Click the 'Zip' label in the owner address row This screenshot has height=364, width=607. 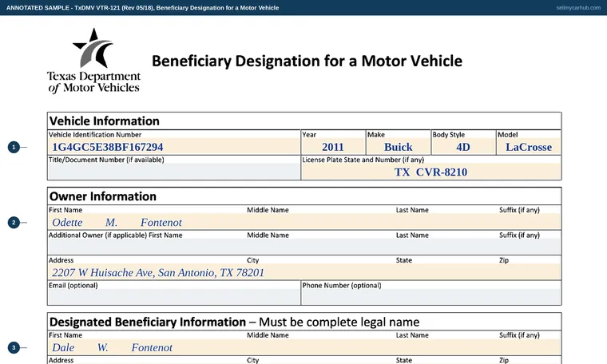tap(504, 260)
